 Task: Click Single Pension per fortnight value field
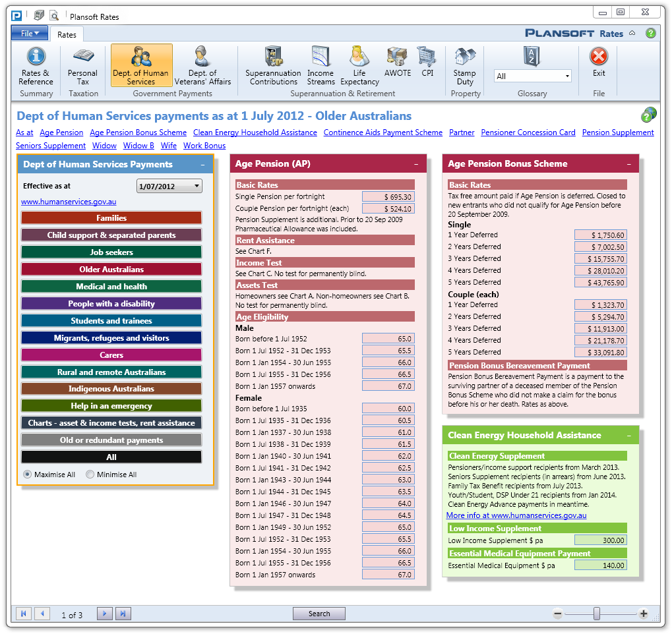pyautogui.click(x=388, y=196)
